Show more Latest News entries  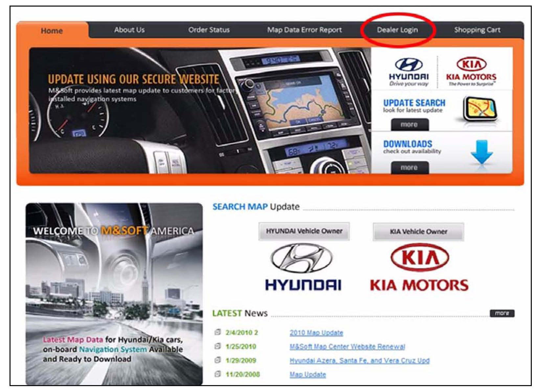pos(502,313)
